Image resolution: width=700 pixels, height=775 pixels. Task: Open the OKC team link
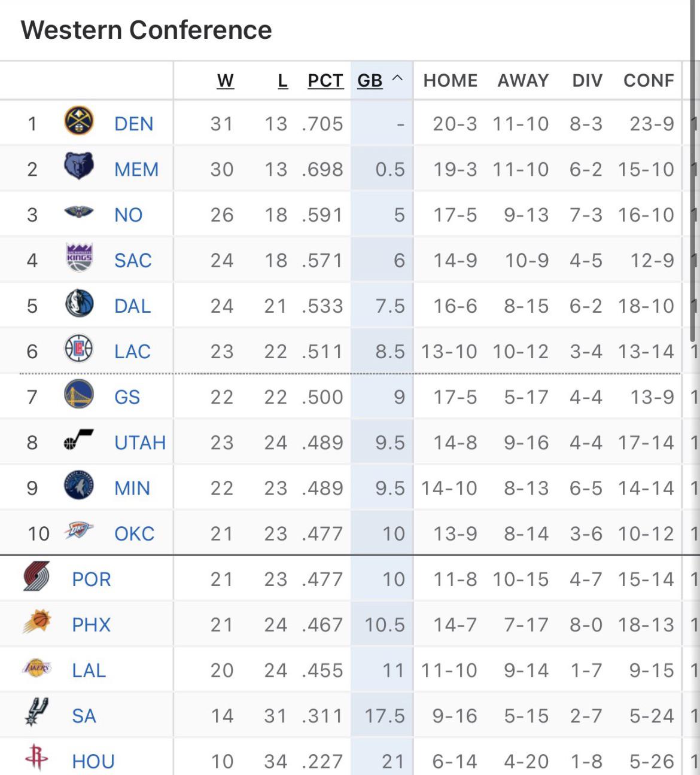[134, 533]
